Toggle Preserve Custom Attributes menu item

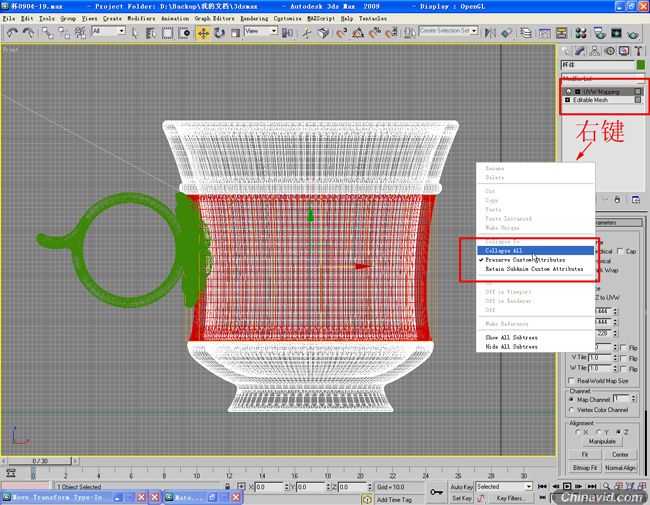coord(535,260)
